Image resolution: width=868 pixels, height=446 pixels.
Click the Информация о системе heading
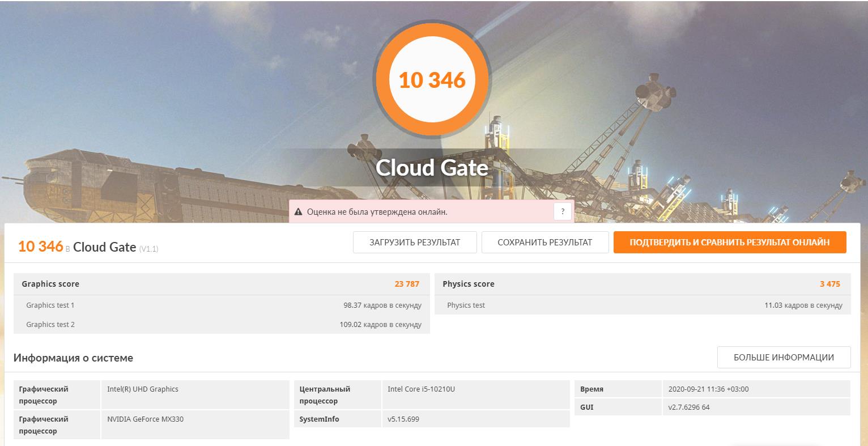(74, 358)
